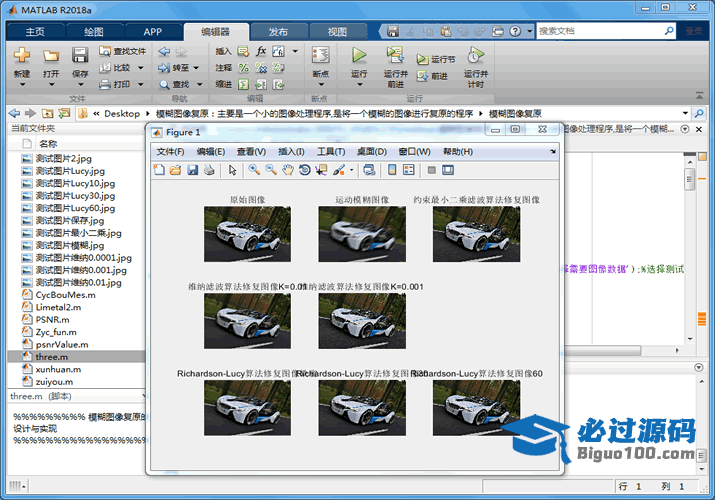
Task: Select the Pan hand tool
Action: pos(287,170)
